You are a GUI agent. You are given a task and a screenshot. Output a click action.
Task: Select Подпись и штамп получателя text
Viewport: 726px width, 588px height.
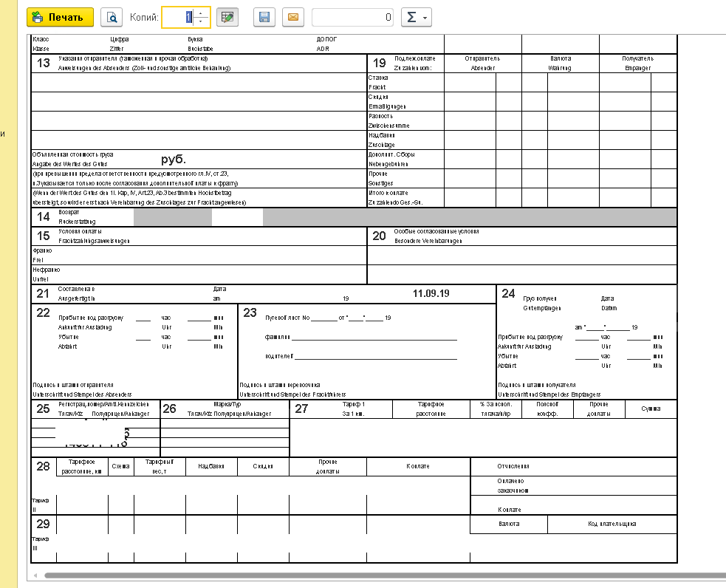[x=537, y=385]
